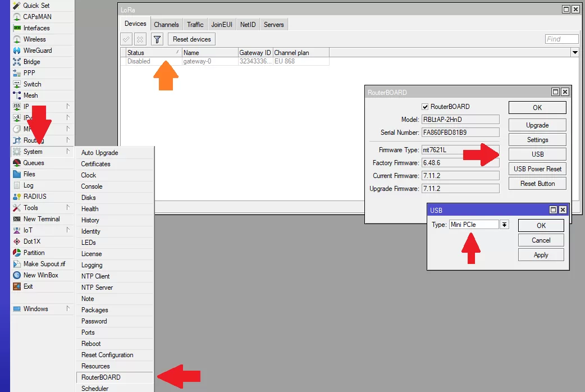Select Identity in System submenu
This screenshot has width=585, height=392.
click(x=115, y=231)
